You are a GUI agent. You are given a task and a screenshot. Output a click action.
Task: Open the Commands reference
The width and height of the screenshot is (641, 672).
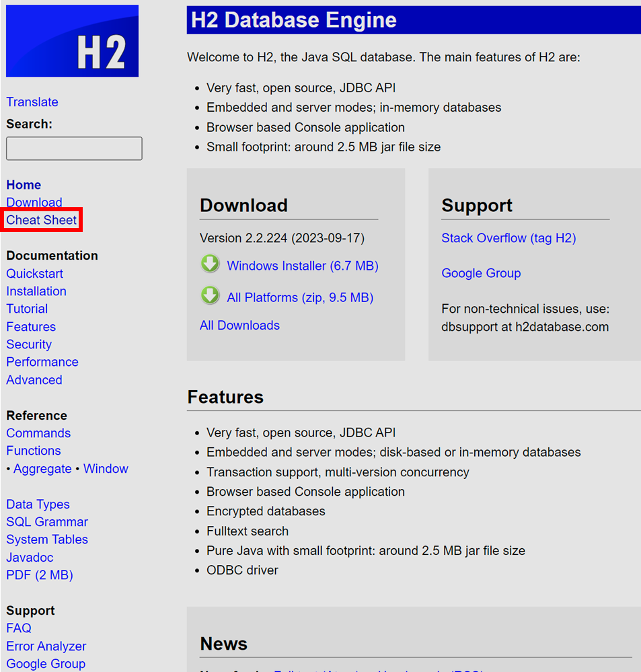click(x=38, y=433)
